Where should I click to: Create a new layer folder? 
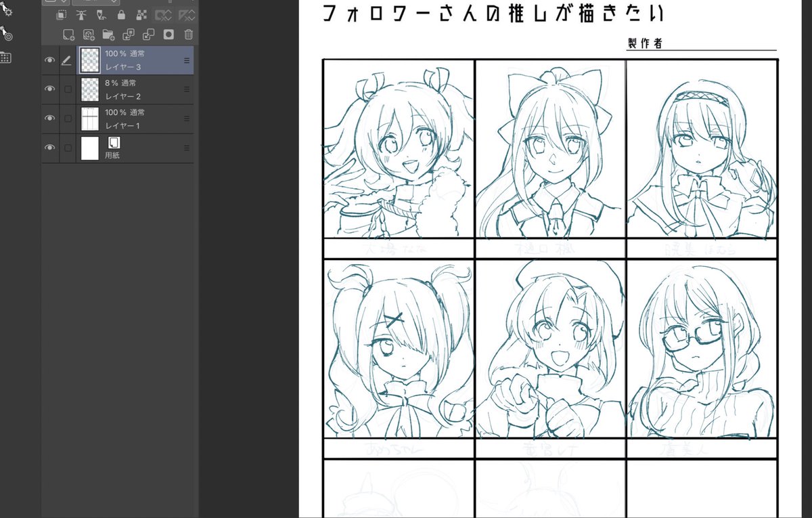click(x=108, y=35)
